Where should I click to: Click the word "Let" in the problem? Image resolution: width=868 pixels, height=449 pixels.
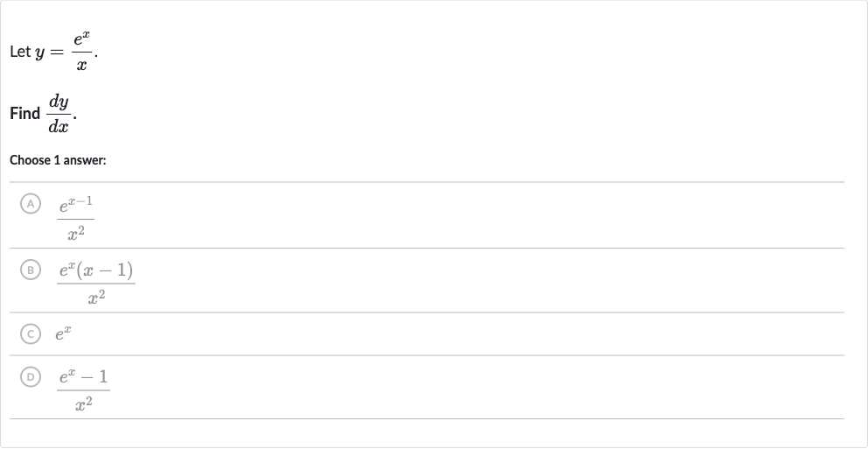click(20, 52)
